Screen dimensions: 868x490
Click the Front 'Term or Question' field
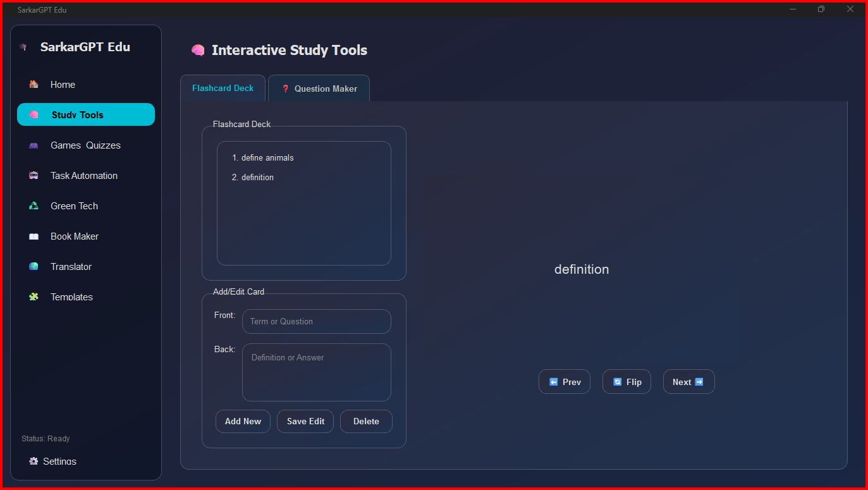coord(316,321)
